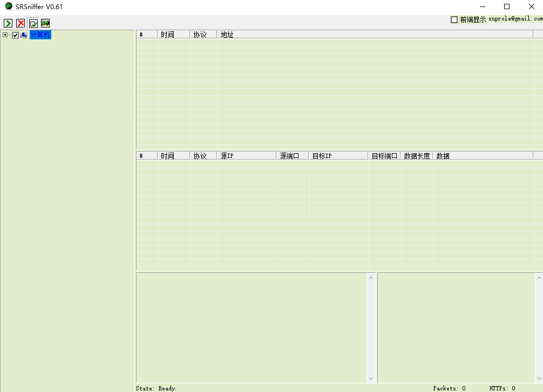Click 协议 header in packet list
This screenshot has width=543, height=392.
click(x=203, y=156)
